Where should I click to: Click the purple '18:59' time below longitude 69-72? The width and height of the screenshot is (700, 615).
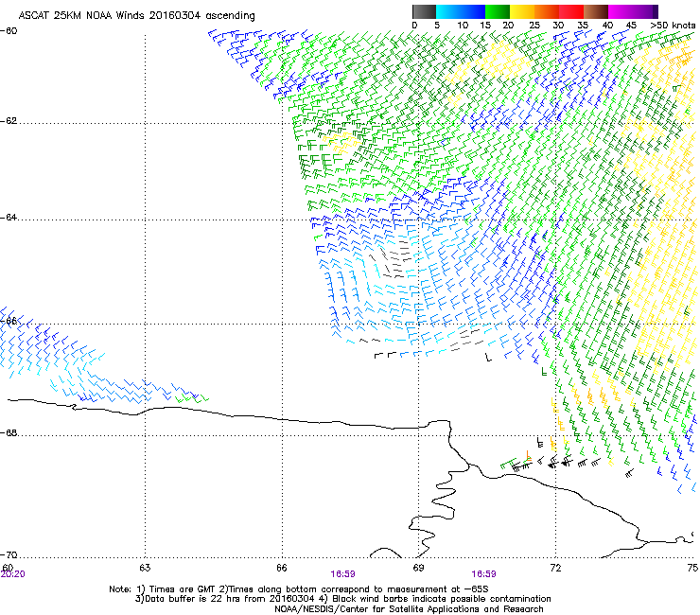(484, 574)
